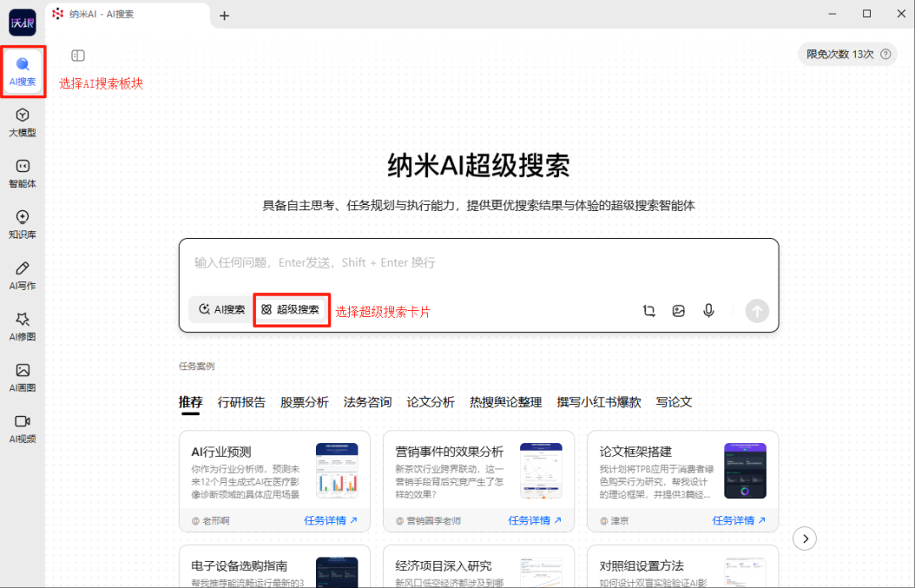
Task: Click the crop screenshot icon in the search box
Action: [x=649, y=310]
